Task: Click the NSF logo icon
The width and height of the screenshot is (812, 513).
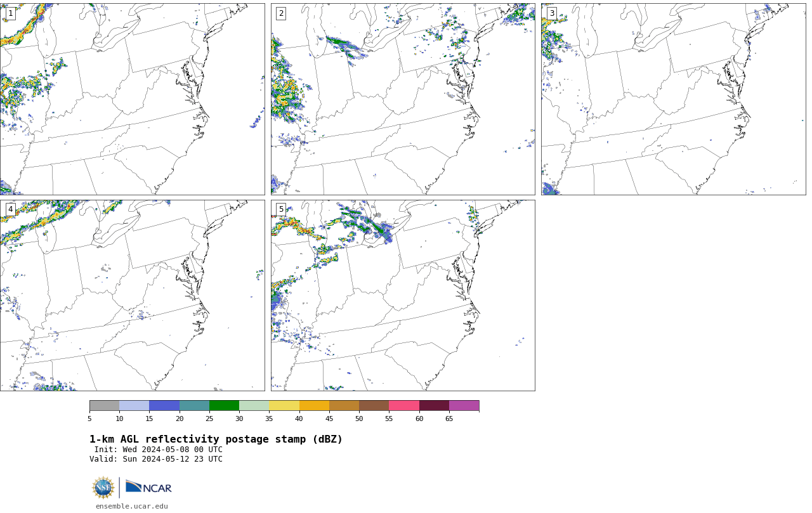Action: (103, 488)
